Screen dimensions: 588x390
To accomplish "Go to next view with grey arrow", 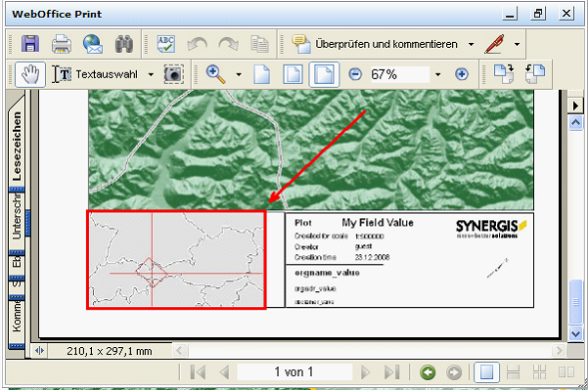I will click(x=454, y=372).
